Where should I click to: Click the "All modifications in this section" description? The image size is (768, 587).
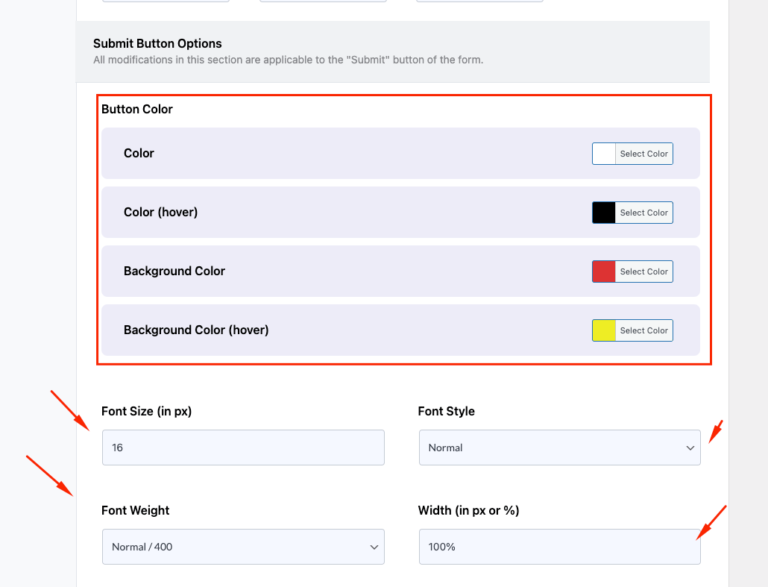(x=288, y=60)
